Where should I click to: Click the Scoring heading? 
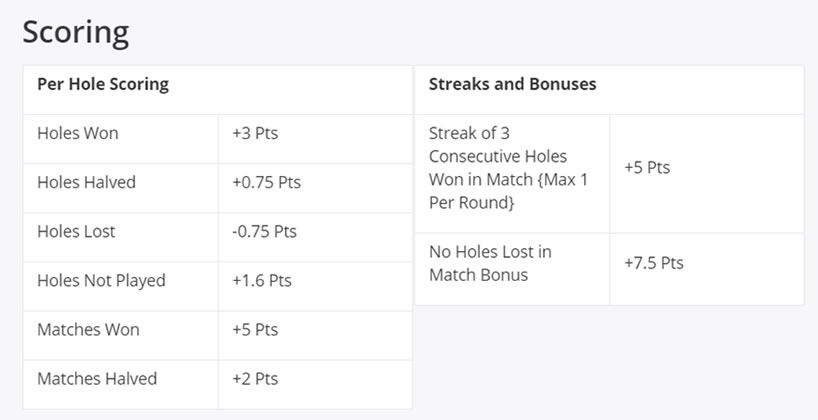[x=76, y=33]
